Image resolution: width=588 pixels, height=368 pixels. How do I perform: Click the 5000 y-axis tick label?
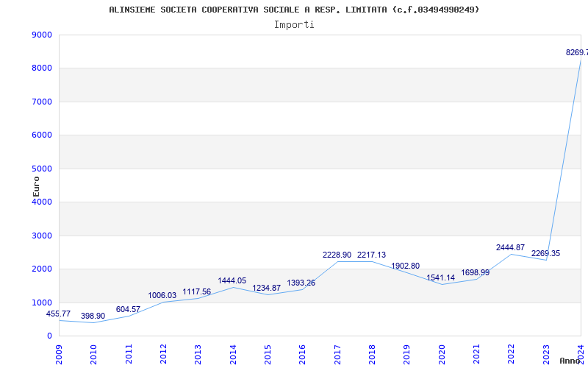42,169
